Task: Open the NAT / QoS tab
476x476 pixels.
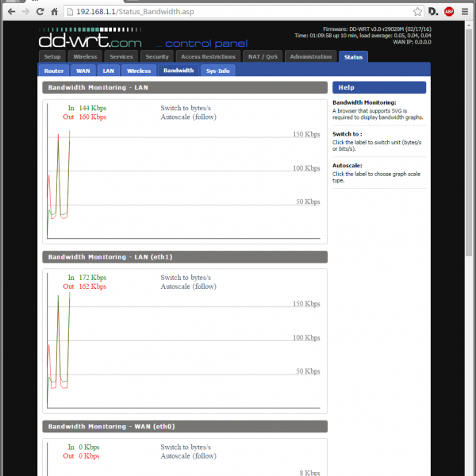Action: click(262, 57)
